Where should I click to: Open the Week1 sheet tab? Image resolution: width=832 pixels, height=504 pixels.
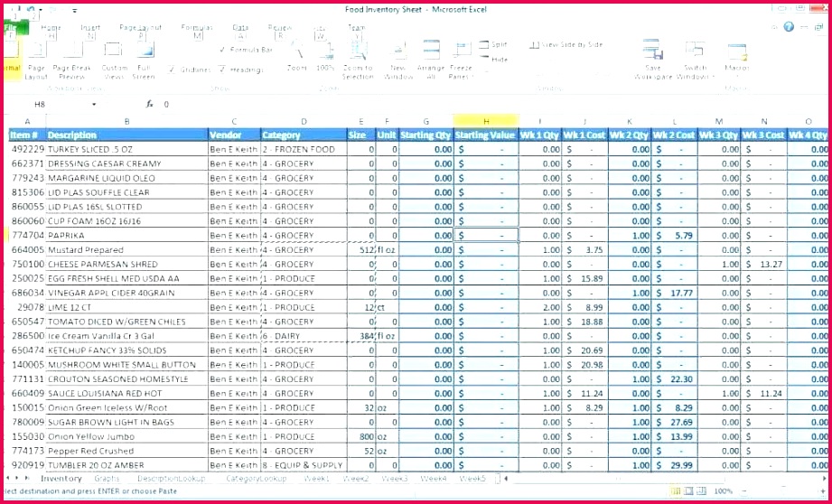pos(317,479)
